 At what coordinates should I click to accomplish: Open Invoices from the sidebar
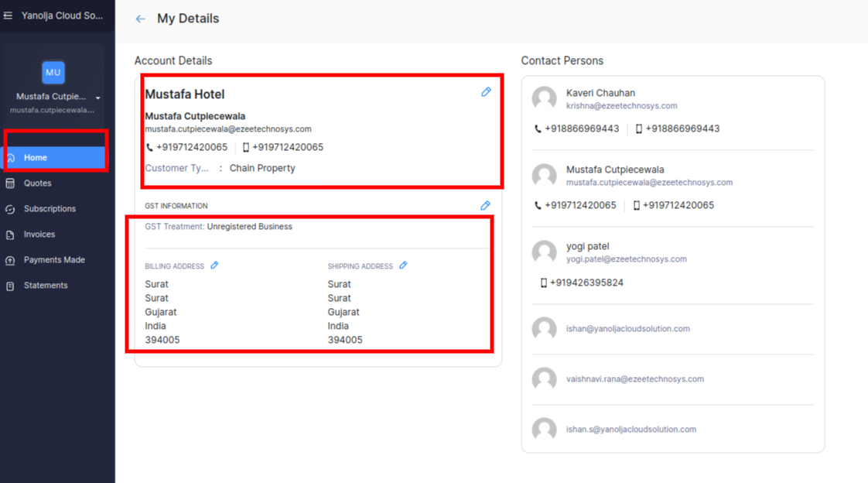[x=39, y=235]
